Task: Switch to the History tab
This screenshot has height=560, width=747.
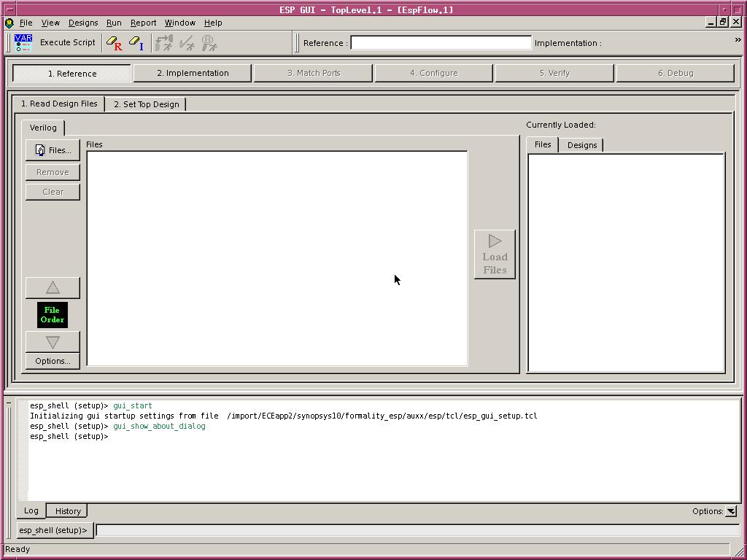Action: pyautogui.click(x=68, y=511)
